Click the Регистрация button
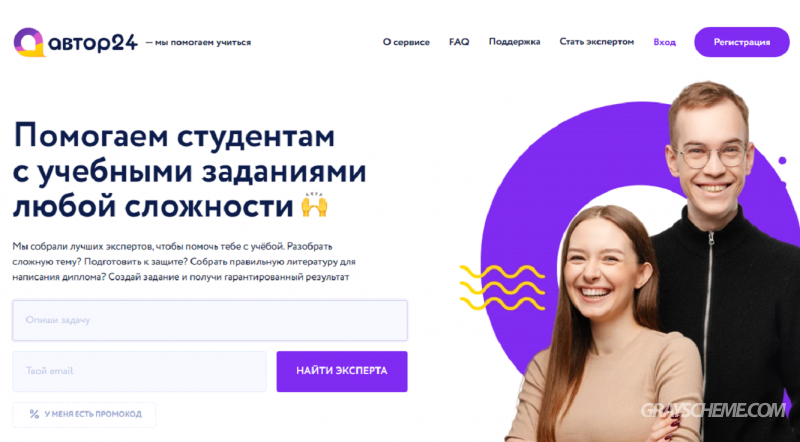 pos(741,42)
